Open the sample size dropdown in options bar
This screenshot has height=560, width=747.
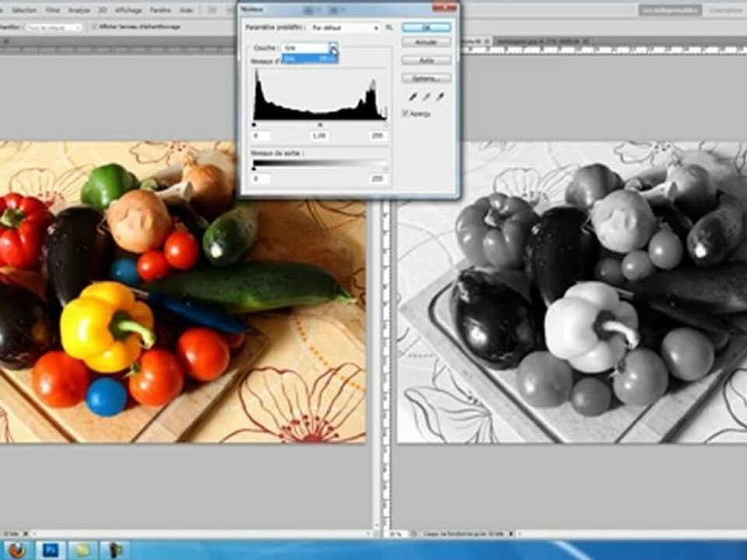[54, 28]
